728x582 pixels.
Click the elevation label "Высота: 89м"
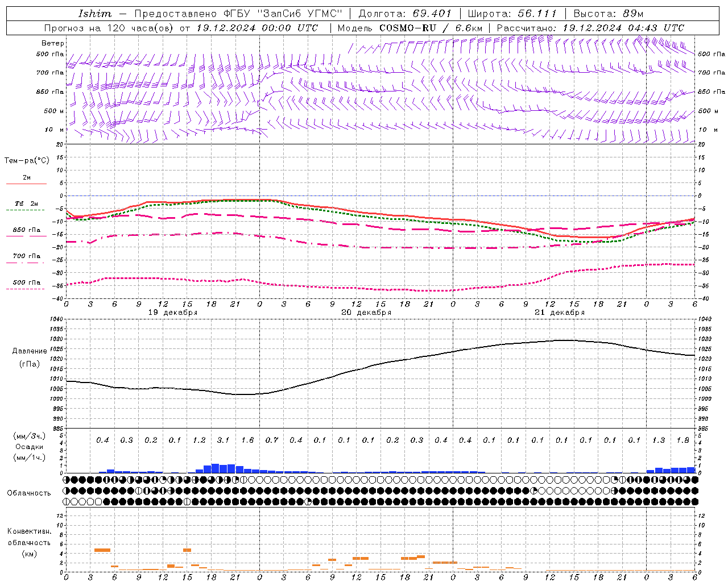(x=609, y=14)
